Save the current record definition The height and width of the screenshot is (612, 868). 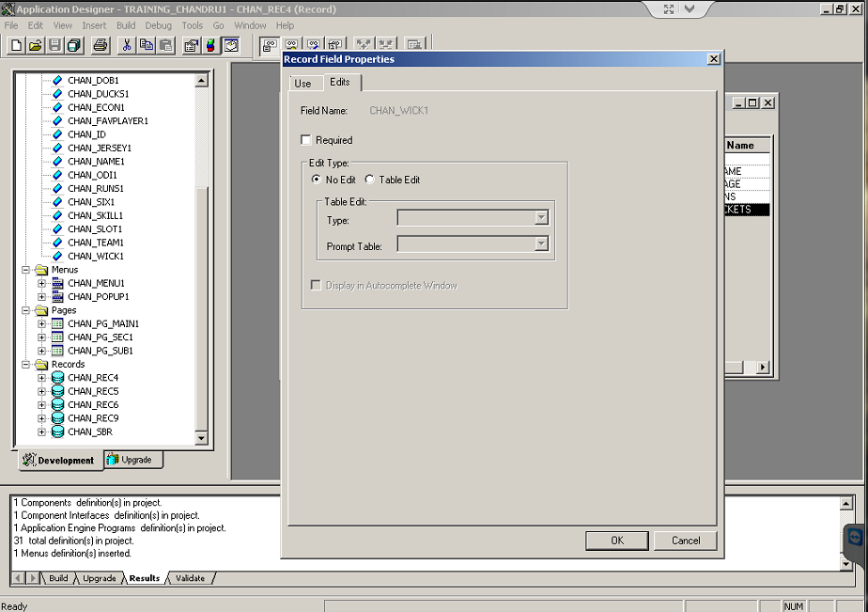(55, 45)
